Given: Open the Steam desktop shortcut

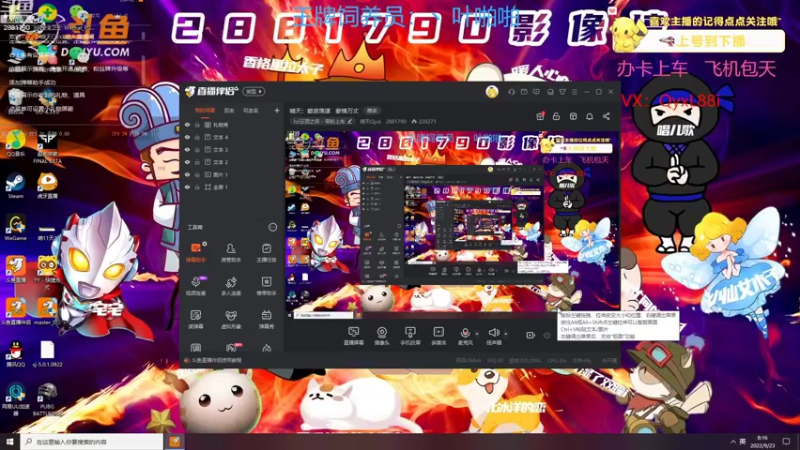Looking at the screenshot, I should (x=15, y=185).
